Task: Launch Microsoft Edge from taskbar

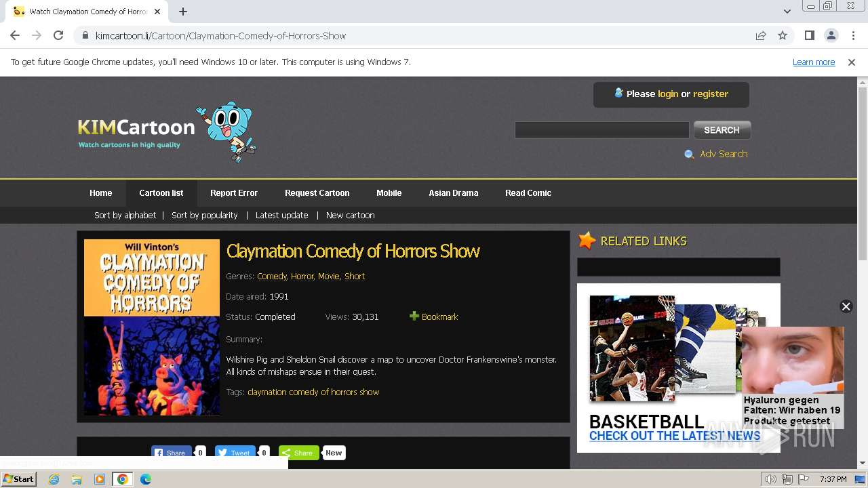Action: click(146, 479)
